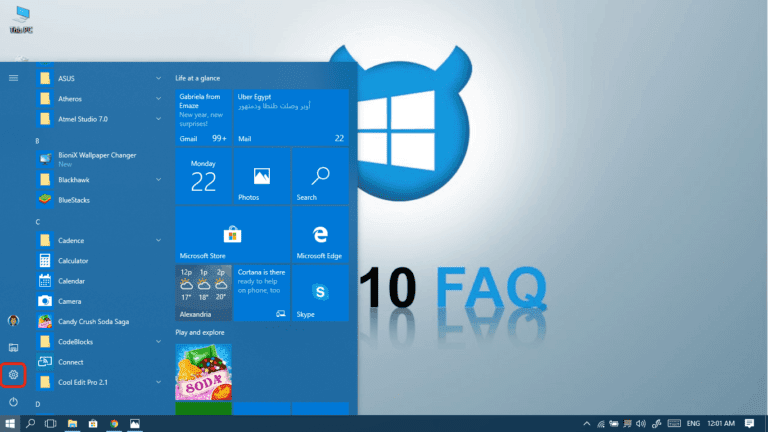Expand the Start menu hamburger
This screenshot has width=768, height=432.
tap(13, 78)
